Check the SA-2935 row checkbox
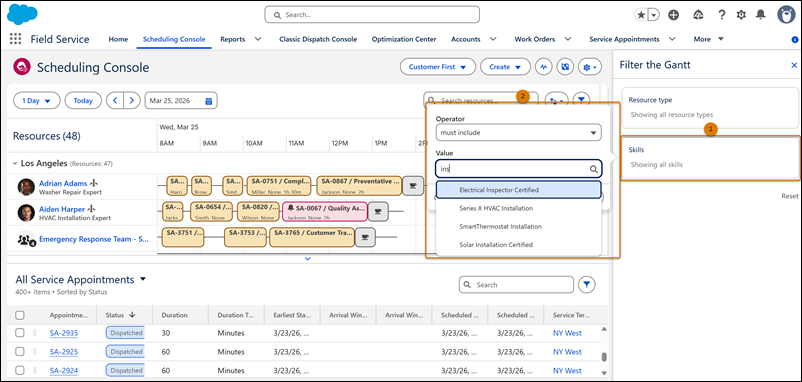This screenshot has width=802, height=382. (20, 333)
